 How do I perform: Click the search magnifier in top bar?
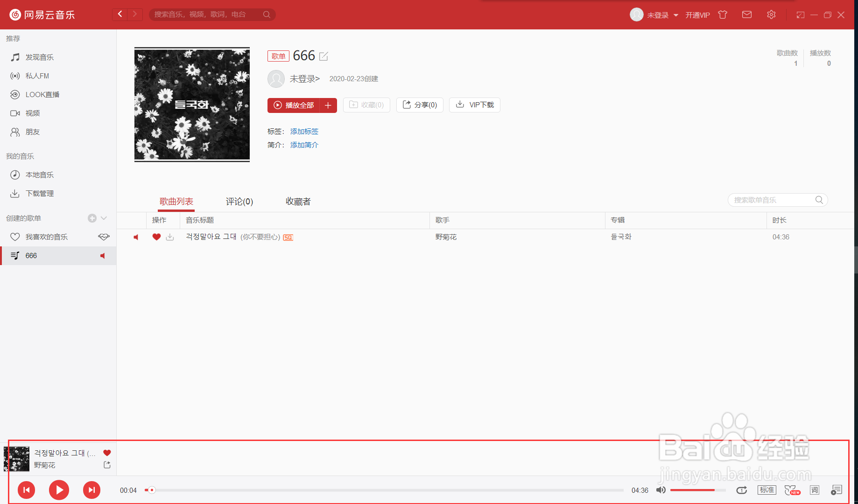click(x=267, y=14)
